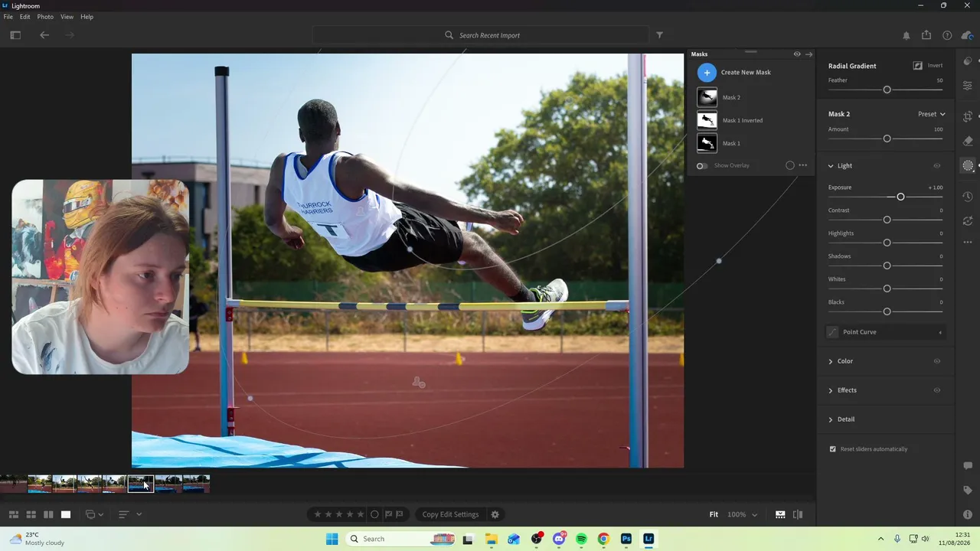
Task: Show original before/after icon
Action: point(798,514)
